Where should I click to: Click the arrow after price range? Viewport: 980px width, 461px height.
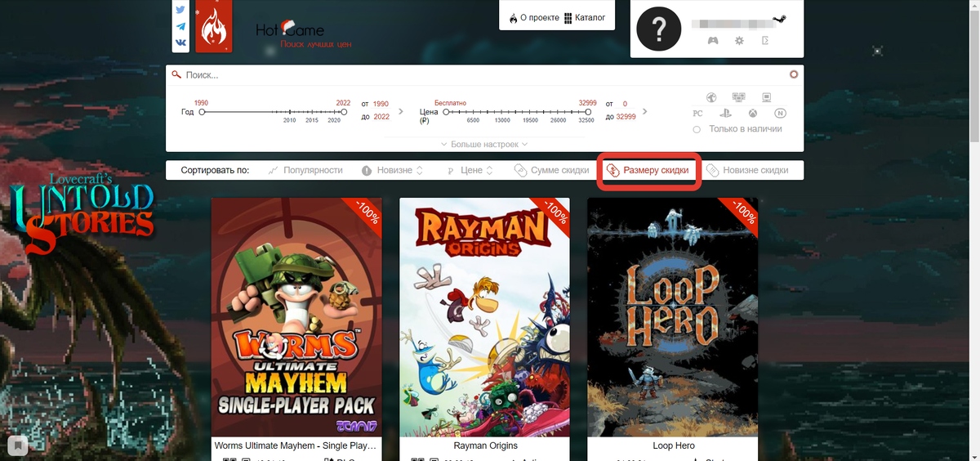645,111
